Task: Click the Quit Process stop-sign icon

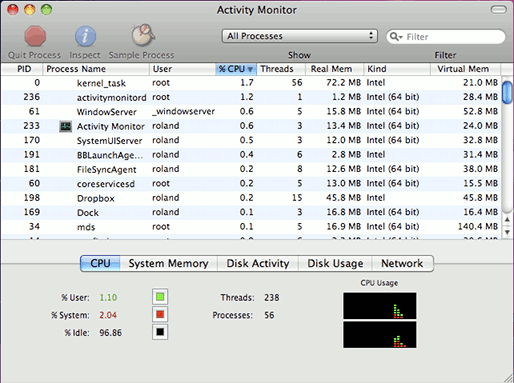Action: point(35,36)
